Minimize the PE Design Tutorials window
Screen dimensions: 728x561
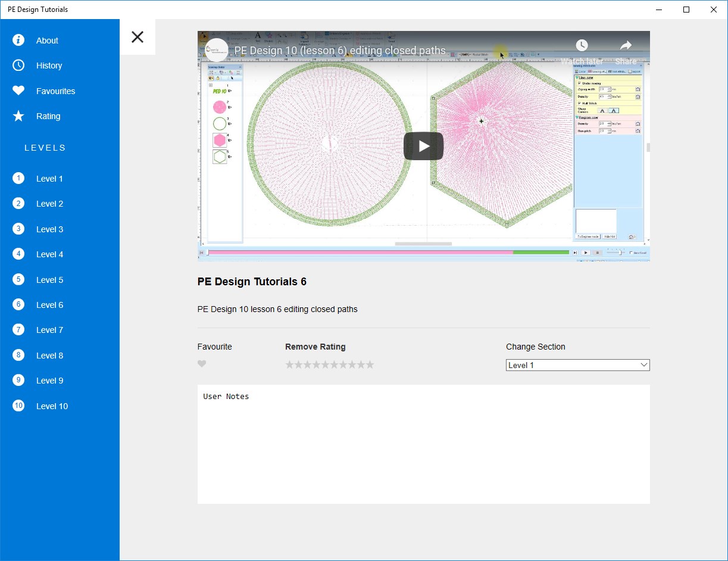(x=659, y=10)
